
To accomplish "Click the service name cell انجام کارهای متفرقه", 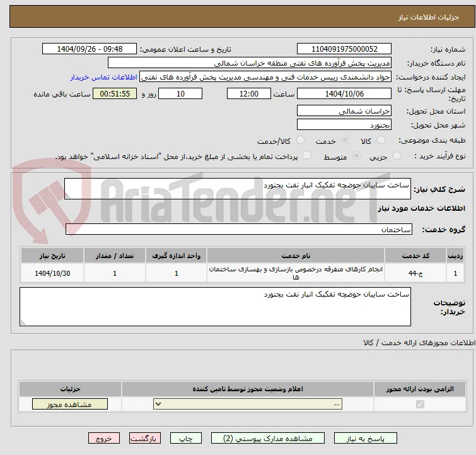I will pyautogui.click(x=296, y=273).
